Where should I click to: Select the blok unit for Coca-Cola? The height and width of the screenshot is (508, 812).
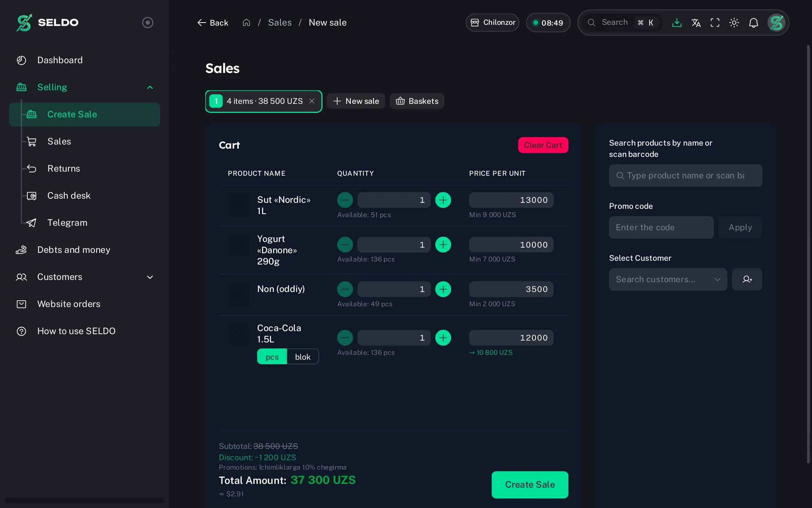tap(303, 357)
